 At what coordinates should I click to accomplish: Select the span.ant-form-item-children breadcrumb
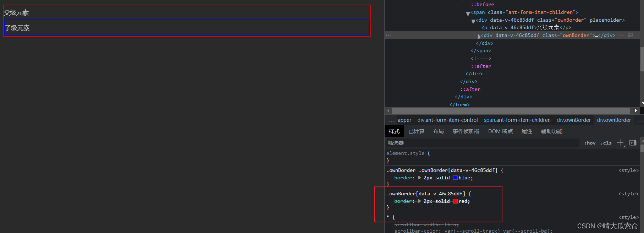pyautogui.click(x=517, y=120)
